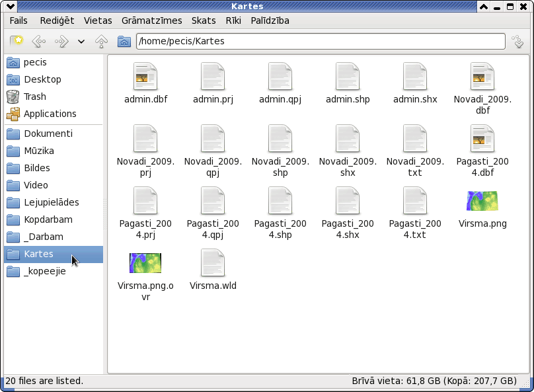This screenshot has width=534, height=392.
Task: Go up to parent folder
Action: tap(101, 42)
